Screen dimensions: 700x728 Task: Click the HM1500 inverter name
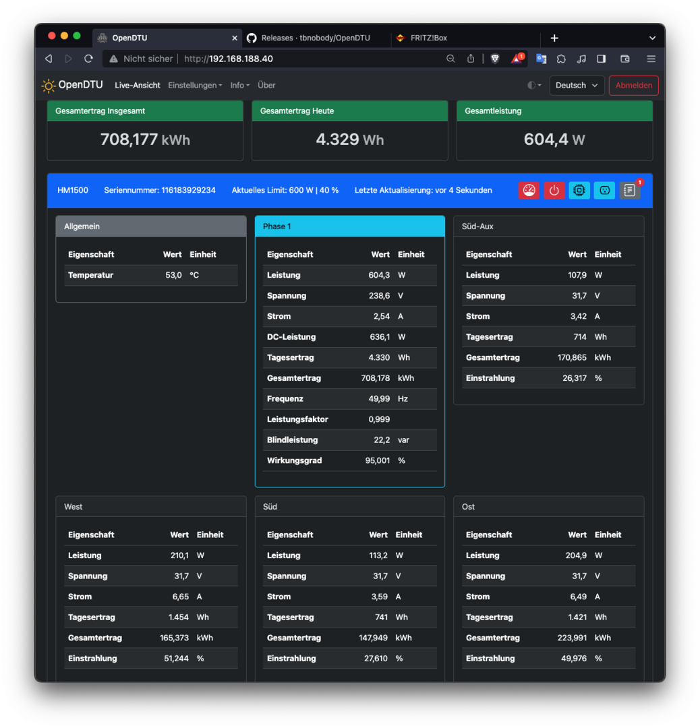(x=72, y=190)
